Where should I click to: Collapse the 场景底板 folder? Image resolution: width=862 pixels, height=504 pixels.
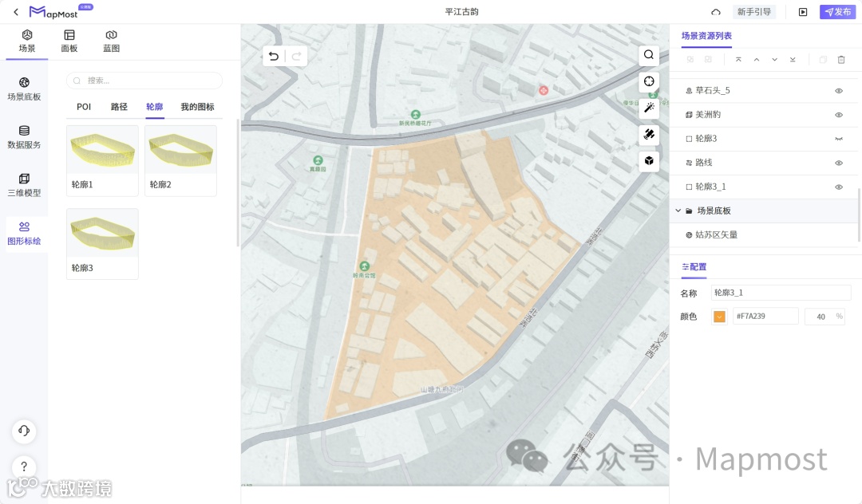click(678, 211)
